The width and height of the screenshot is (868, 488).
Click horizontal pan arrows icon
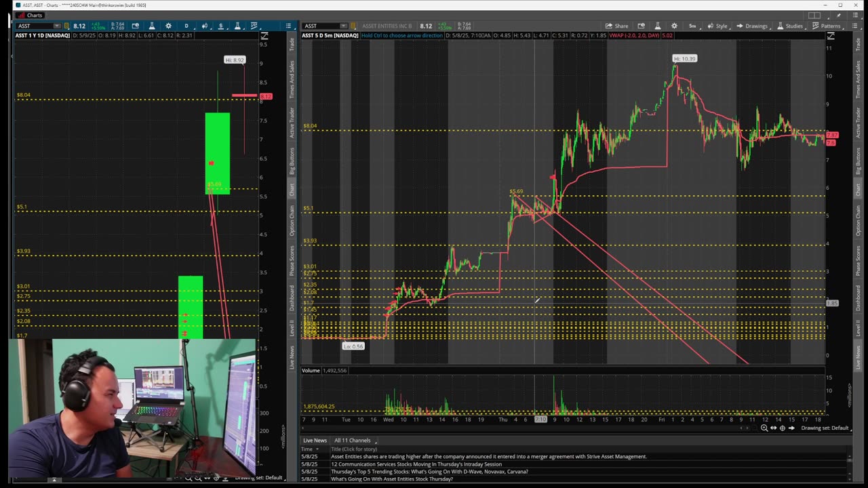point(773,428)
